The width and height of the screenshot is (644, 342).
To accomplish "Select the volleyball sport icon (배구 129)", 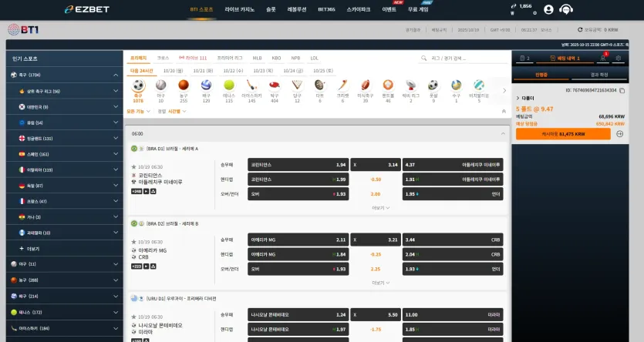I will point(206,85).
